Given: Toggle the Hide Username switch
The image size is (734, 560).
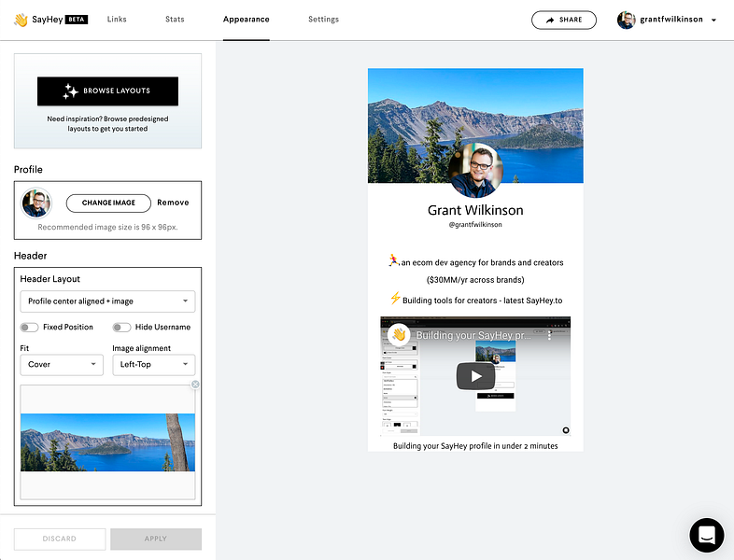Looking at the screenshot, I should (121, 327).
